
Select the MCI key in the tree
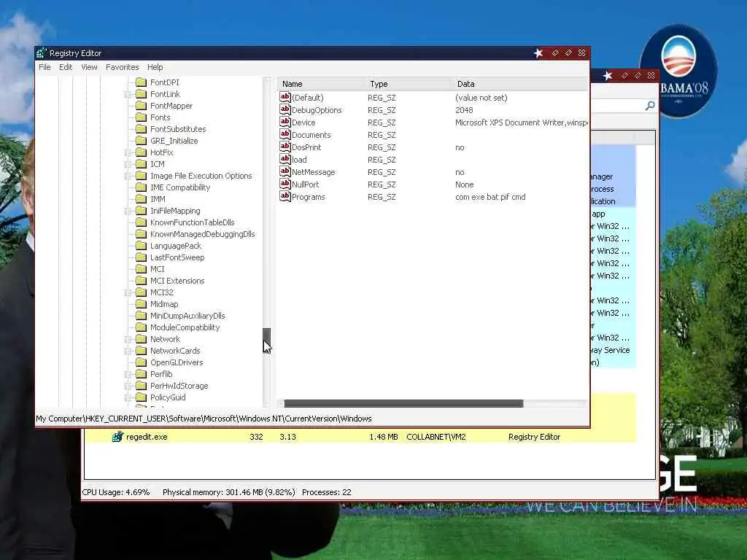(158, 269)
